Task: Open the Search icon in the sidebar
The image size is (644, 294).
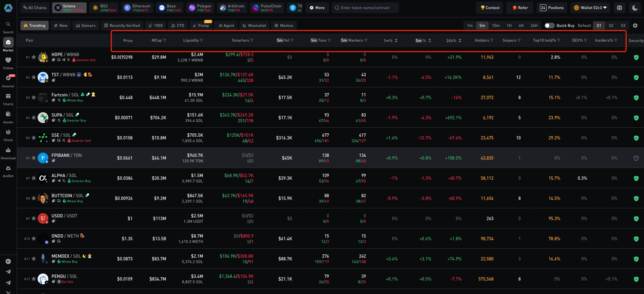Action: [8, 25]
